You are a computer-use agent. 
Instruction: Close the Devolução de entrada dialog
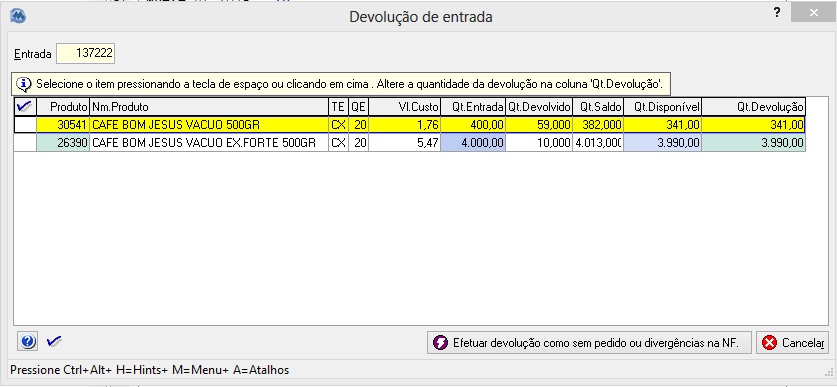click(813, 13)
